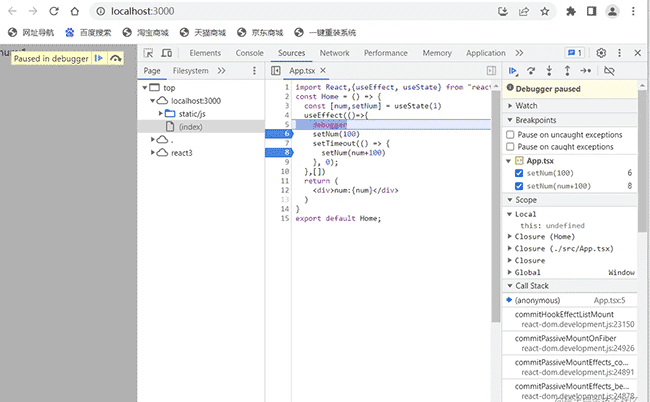The image size is (650, 402).
Task: Toggle the device toolbar icon
Action: tap(167, 53)
